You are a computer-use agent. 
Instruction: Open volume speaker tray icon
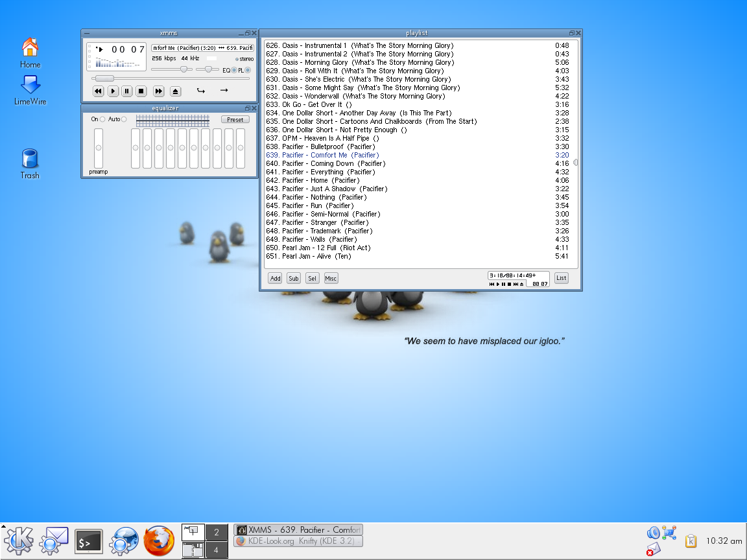tap(653, 532)
